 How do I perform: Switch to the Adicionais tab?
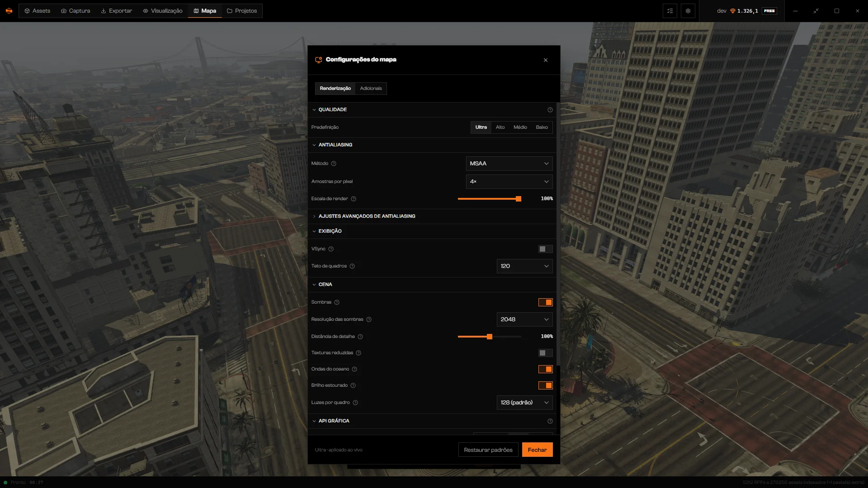[371, 89]
